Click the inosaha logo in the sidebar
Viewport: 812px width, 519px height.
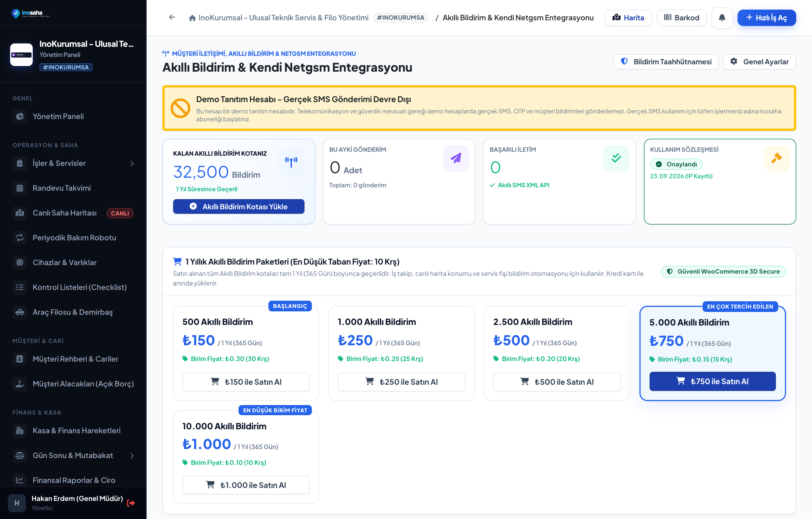click(30, 13)
